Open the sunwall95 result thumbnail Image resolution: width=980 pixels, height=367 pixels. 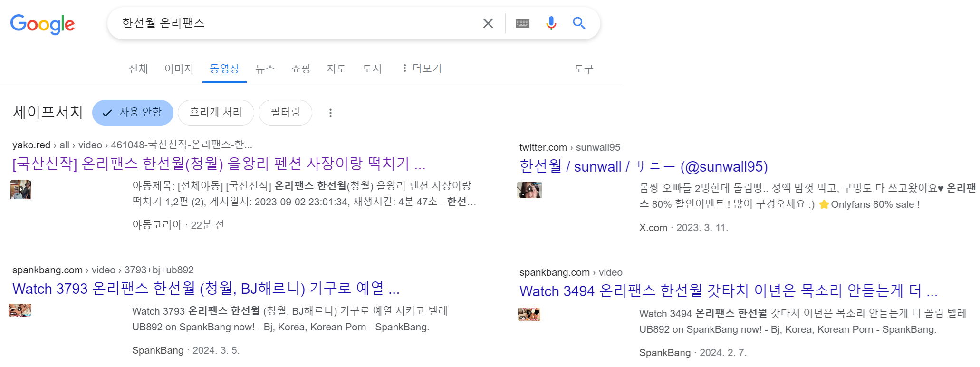click(529, 190)
